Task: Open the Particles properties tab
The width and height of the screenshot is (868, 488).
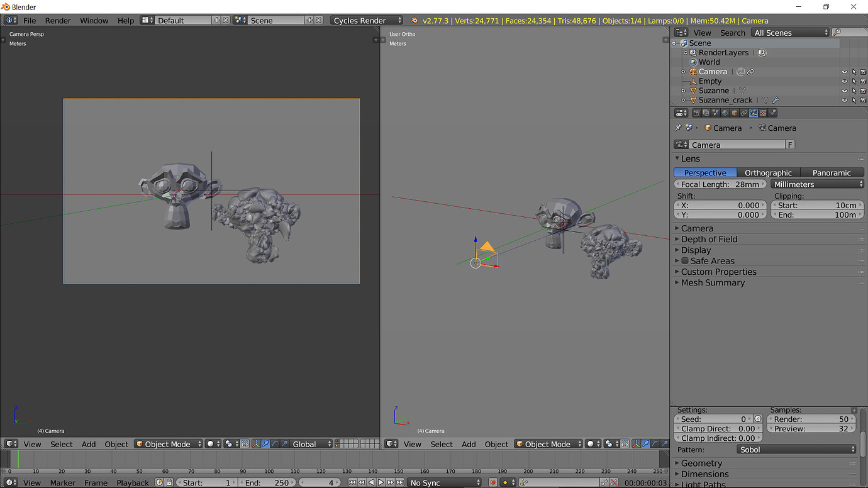Action: [772, 113]
